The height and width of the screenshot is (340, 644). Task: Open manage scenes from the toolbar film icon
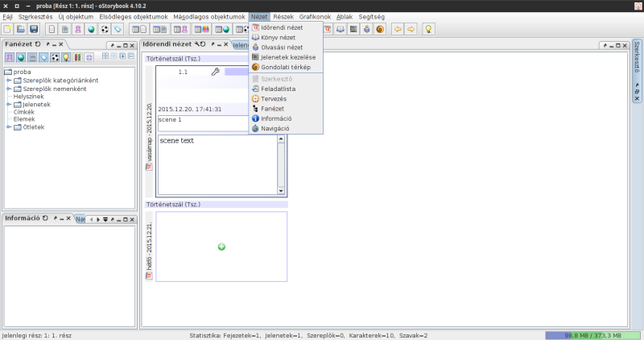(x=353, y=29)
